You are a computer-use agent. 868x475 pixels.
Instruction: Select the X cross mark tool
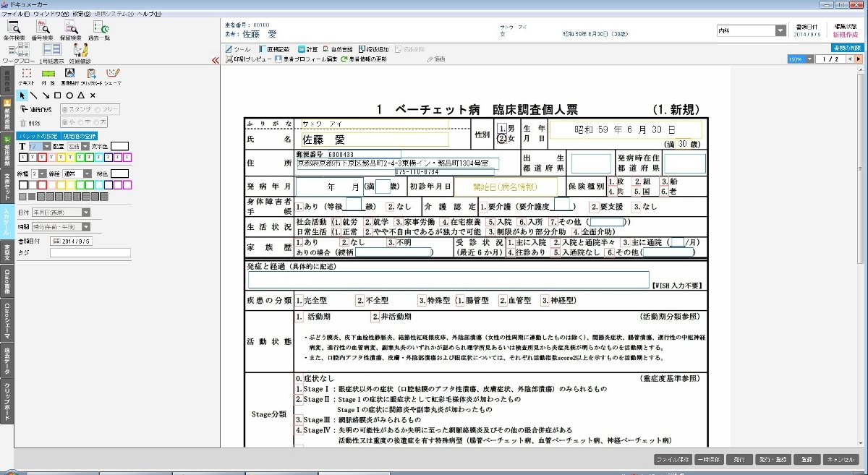tap(93, 95)
